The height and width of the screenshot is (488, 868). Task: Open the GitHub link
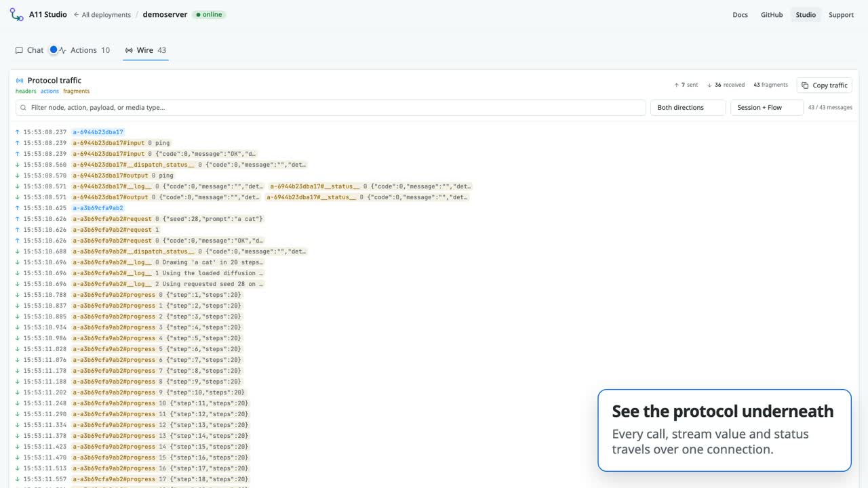(x=772, y=15)
